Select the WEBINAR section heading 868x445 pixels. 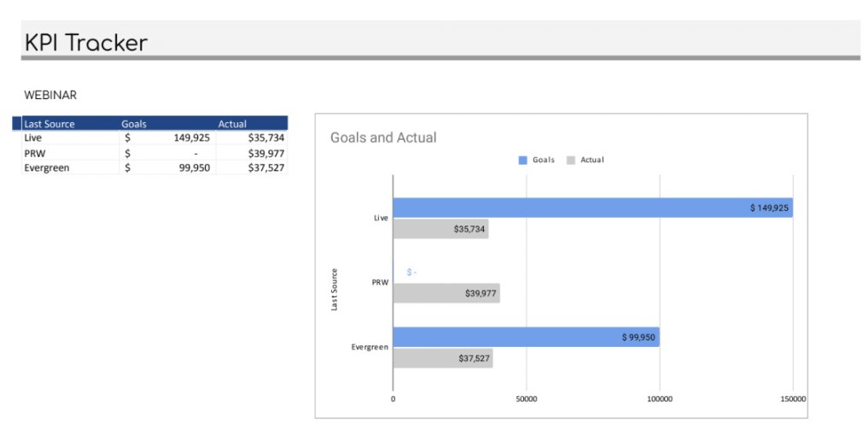[x=50, y=95]
